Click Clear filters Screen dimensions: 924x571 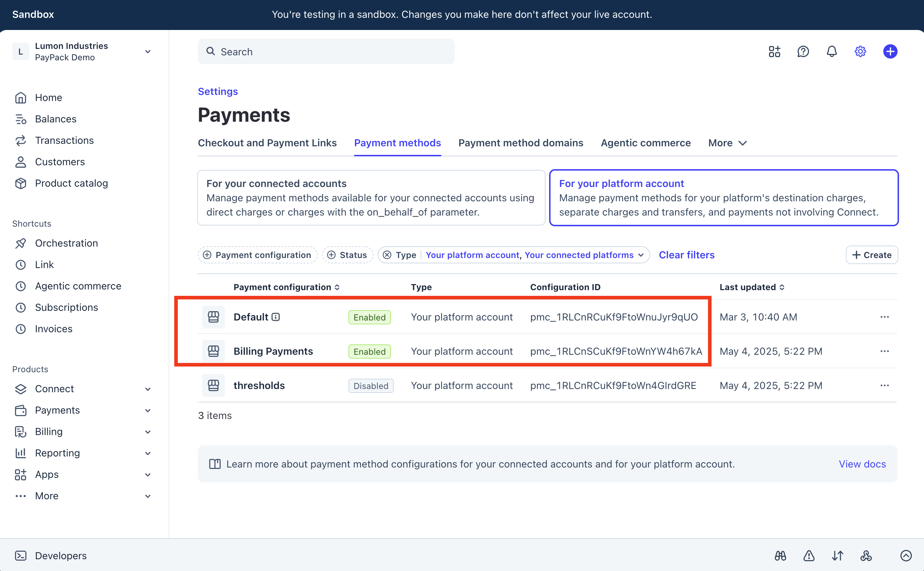pos(686,255)
